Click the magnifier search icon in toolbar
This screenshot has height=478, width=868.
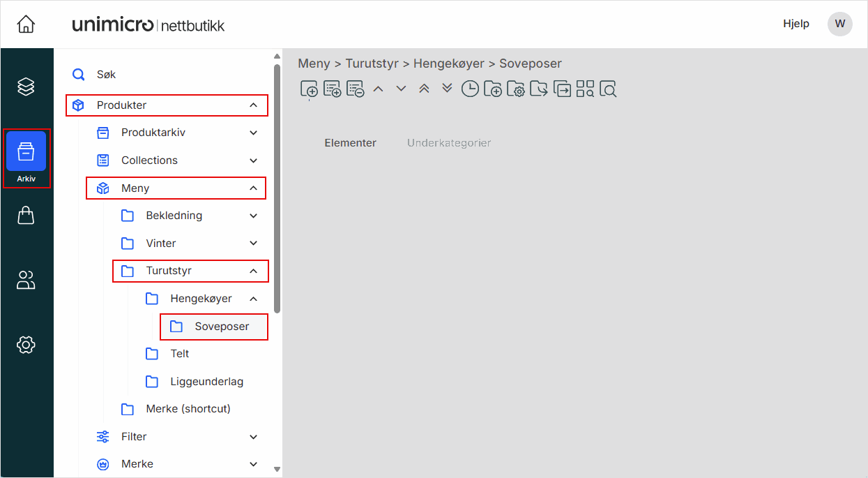[x=608, y=89]
